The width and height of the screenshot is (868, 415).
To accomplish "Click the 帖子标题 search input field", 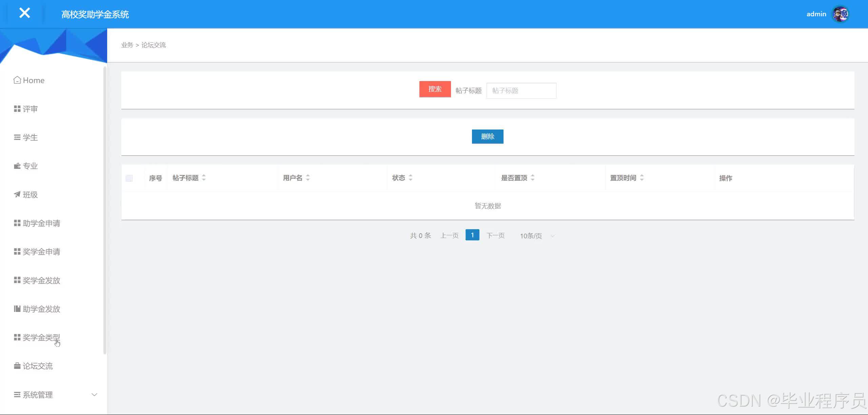I will [521, 91].
